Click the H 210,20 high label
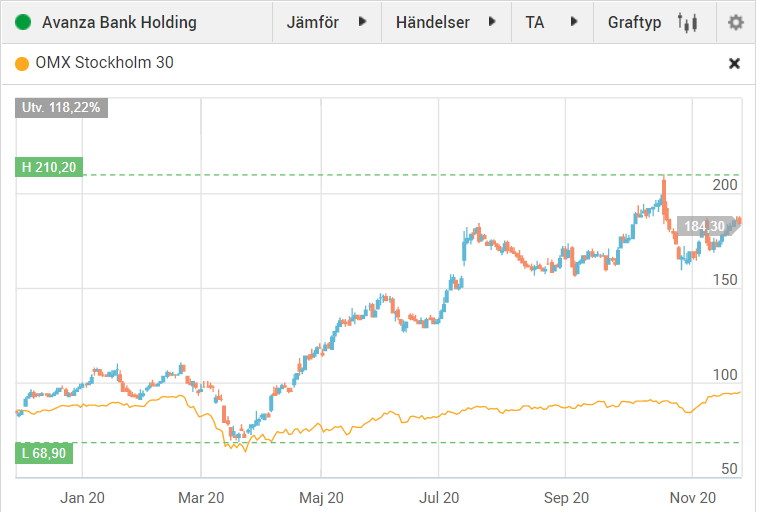Screen dimensions: 759x512 tap(49, 167)
